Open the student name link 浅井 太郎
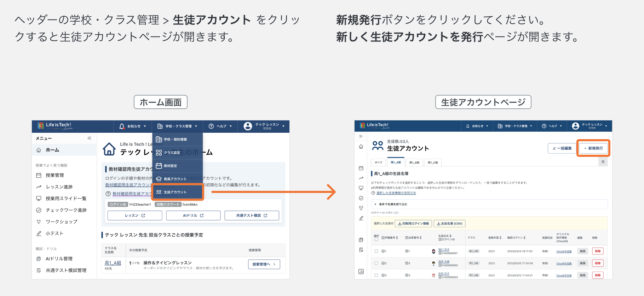Screen dimensions: 644x296 point(444,261)
